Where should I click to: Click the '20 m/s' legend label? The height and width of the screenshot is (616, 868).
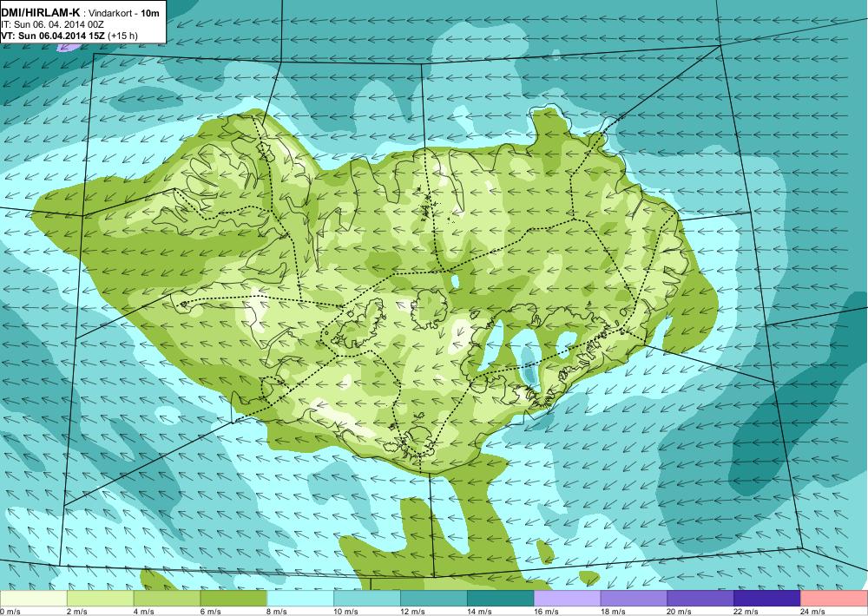click(680, 612)
